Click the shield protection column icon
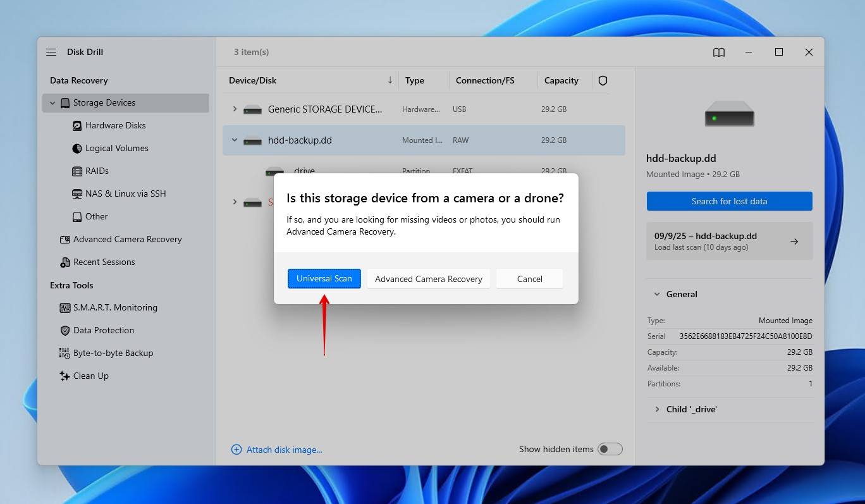 pyautogui.click(x=603, y=81)
